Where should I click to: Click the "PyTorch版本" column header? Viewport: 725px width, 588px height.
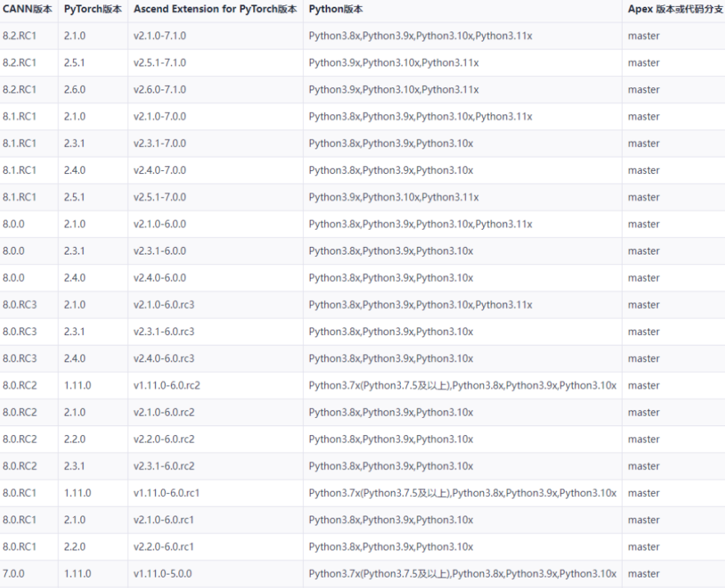93,9
